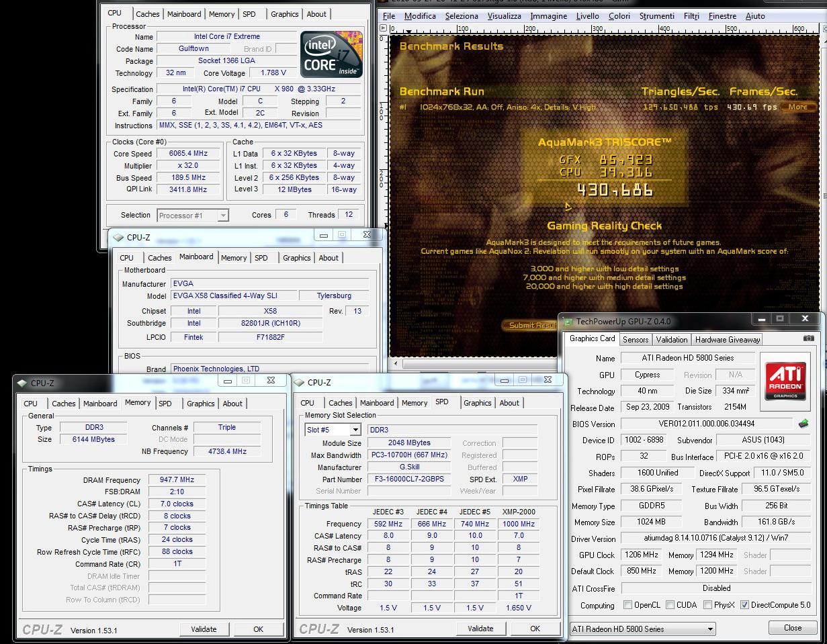Uncheck the DirectCompute 5.0 checkbox

[x=744, y=605]
